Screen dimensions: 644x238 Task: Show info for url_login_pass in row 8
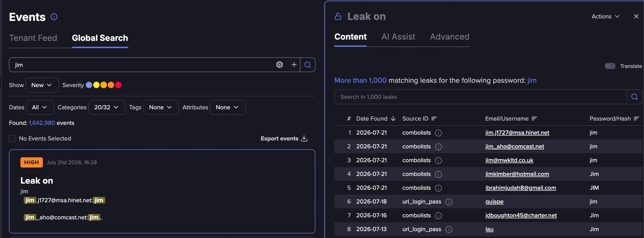tap(449, 229)
